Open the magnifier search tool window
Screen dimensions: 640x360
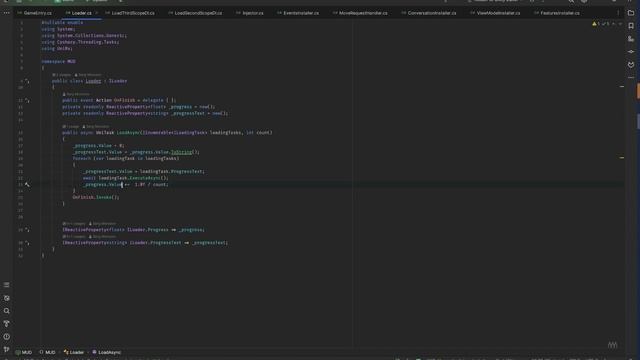pyautogui.click(x=7, y=311)
